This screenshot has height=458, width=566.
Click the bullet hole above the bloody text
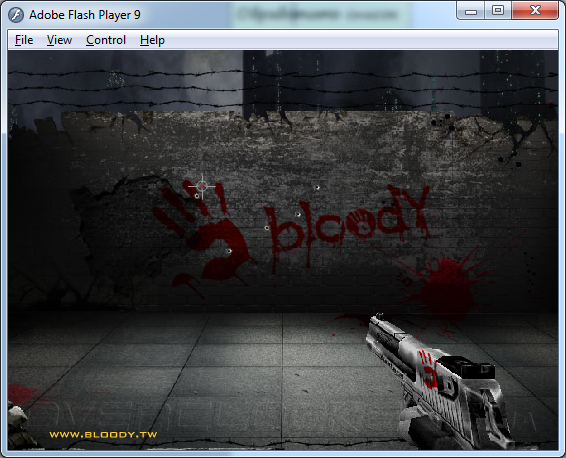(317, 187)
